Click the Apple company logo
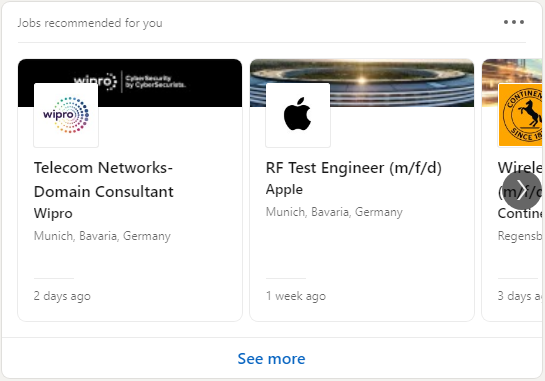 [x=298, y=115]
